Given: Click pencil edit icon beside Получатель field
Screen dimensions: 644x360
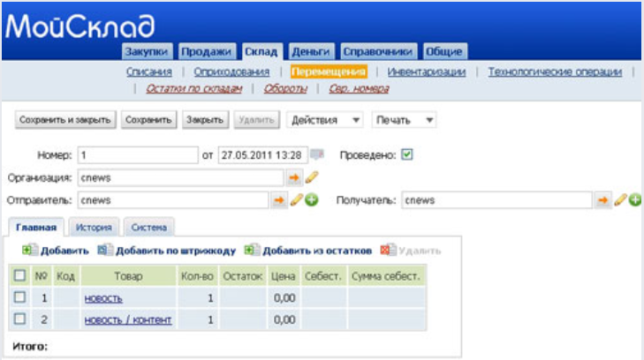Looking at the screenshot, I should 620,200.
